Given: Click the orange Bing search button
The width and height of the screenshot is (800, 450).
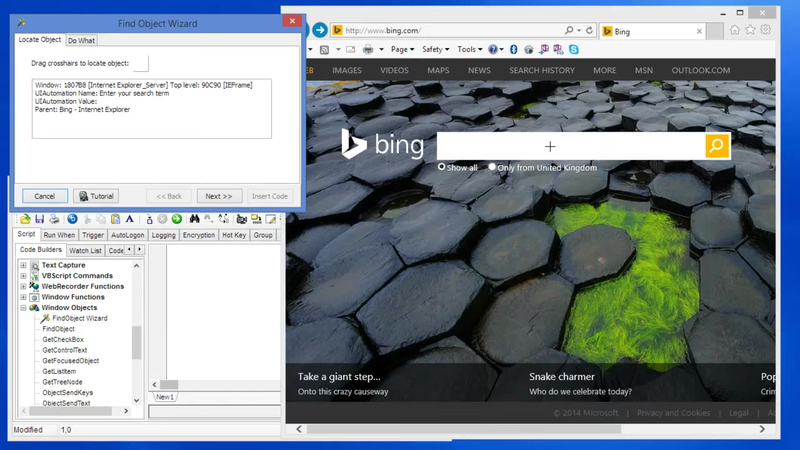Looking at the screenshot, I should click(x=717, y=146).
